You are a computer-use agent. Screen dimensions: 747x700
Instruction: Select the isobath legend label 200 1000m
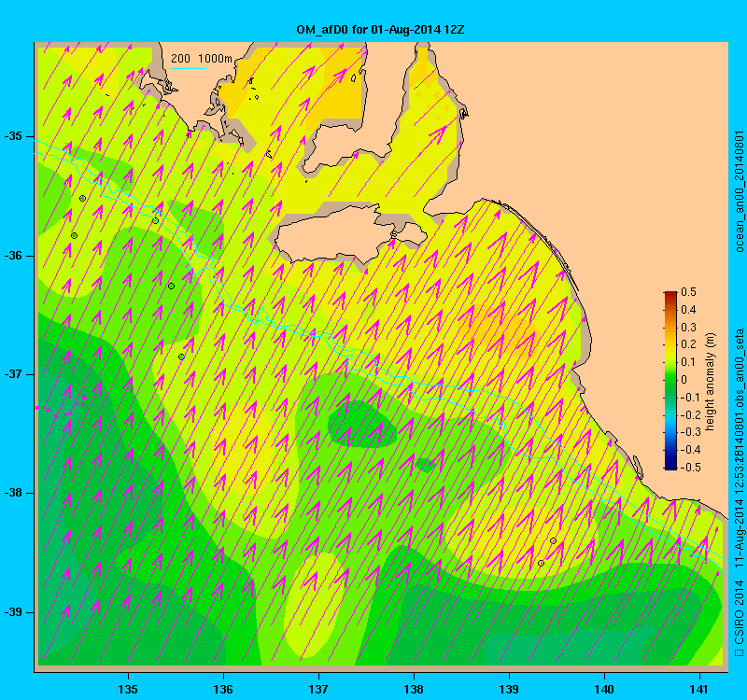click(202, 59)
